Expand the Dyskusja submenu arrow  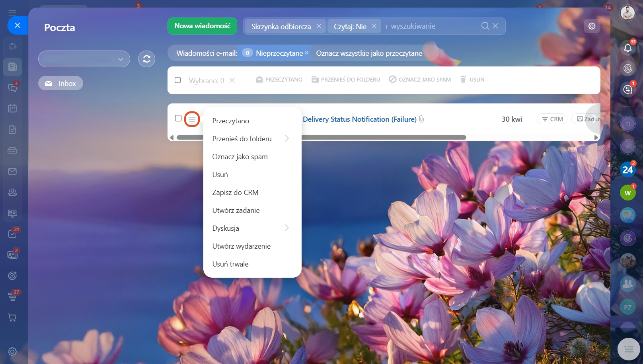click(x=287, y=228)
